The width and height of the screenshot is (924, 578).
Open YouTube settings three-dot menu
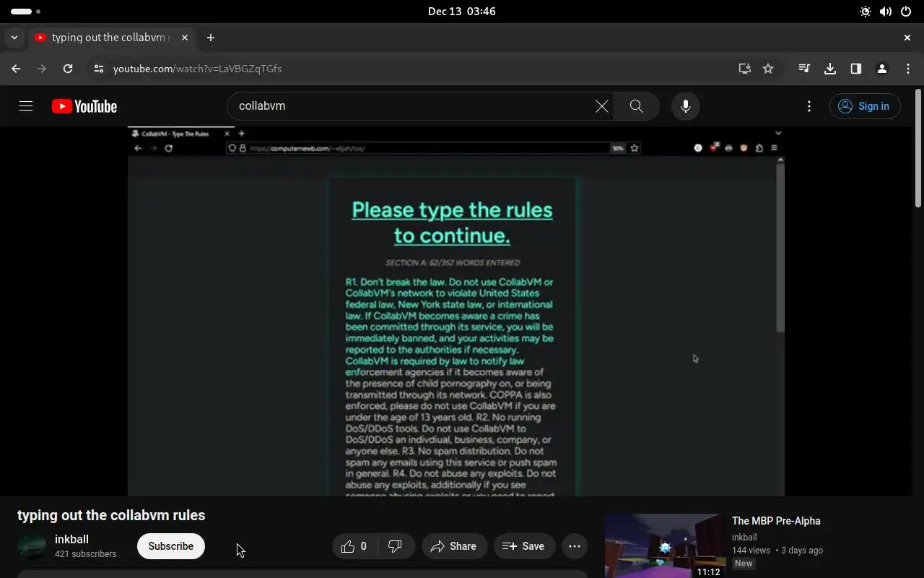pyautogui.click(x=809, y=106)
